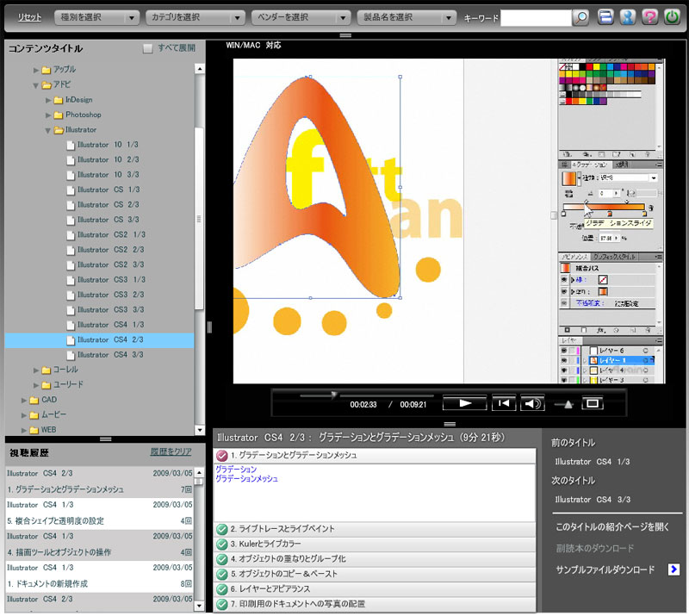
Task: Click the reset link
Action: click(x=29, y=17)
